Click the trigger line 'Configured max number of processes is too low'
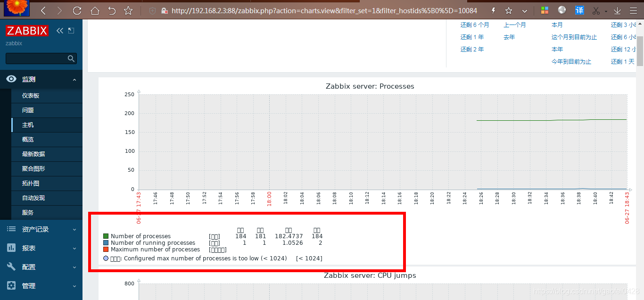 [213, 258]
